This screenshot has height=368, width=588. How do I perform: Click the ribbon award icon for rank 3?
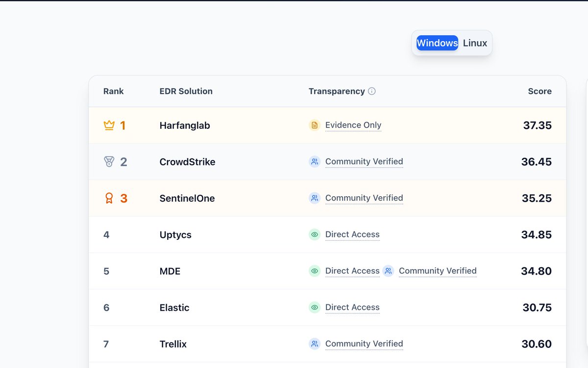(109, 198)
